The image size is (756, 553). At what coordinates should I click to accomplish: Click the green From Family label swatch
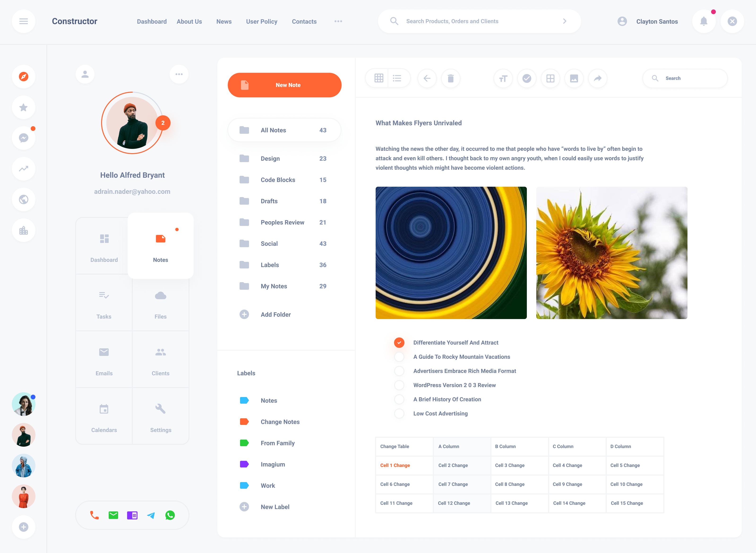point(244,443)
